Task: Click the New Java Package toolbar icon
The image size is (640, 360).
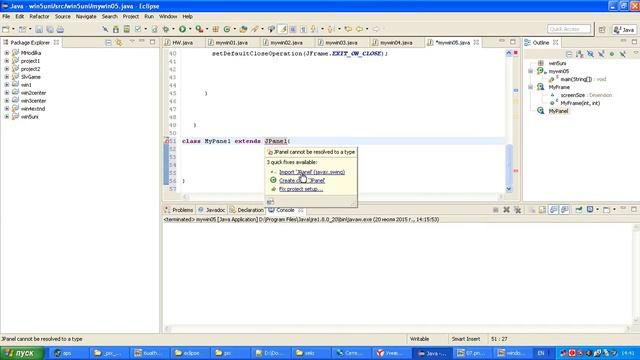Action: [x=216, y=29]
